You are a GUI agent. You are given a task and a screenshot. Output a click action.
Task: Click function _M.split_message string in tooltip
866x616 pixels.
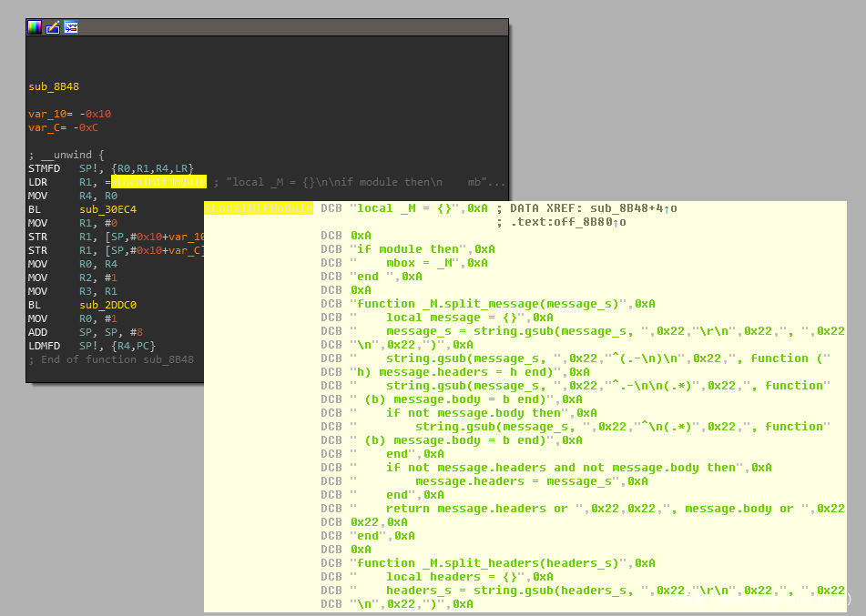tap(495, 304)
